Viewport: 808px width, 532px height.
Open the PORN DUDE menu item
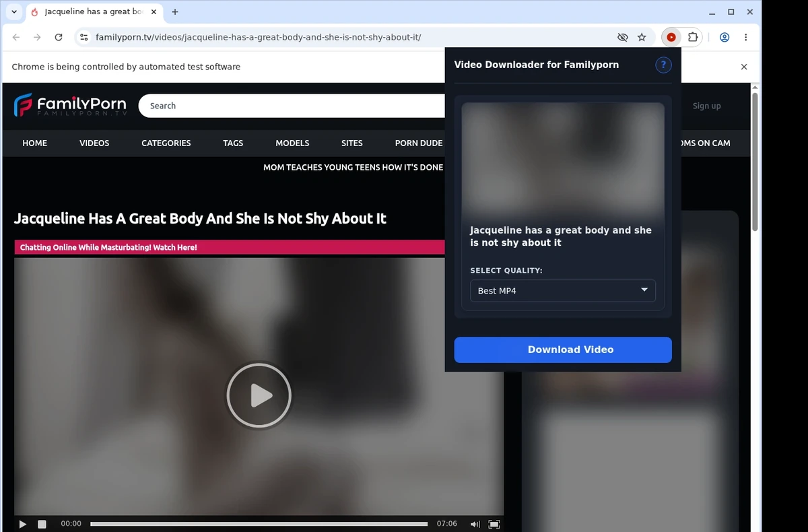419,143
